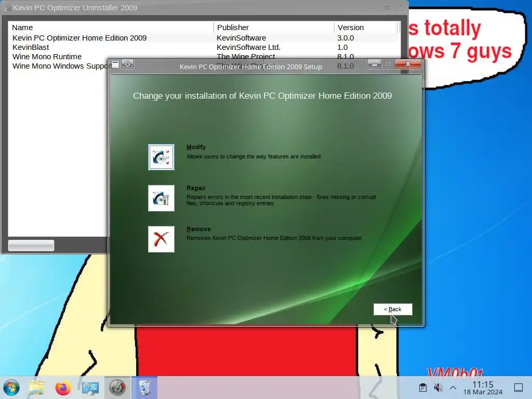Screen dimensions: 532x399
Task: Expand hidden system tray icons
Action: (x=453, y=388)
